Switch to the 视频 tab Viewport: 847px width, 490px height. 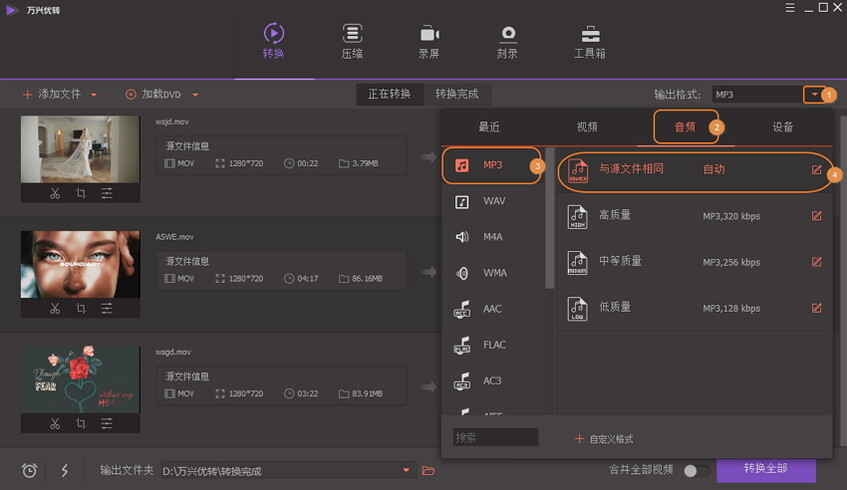[587, 127]
